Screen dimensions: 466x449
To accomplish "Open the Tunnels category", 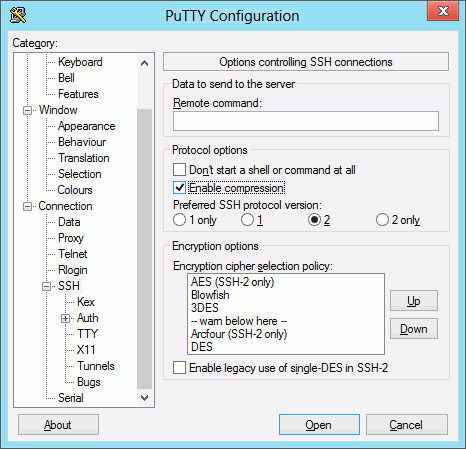I will tap(95, 366).
